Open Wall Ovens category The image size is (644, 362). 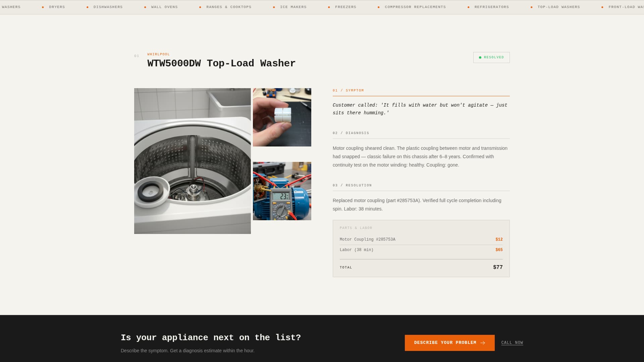[x=164, y=7]
